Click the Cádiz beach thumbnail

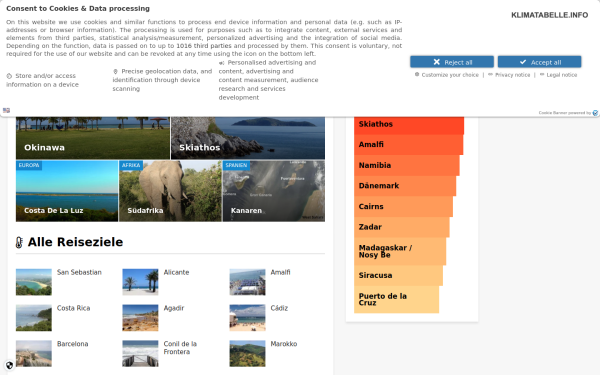point(247,318)
